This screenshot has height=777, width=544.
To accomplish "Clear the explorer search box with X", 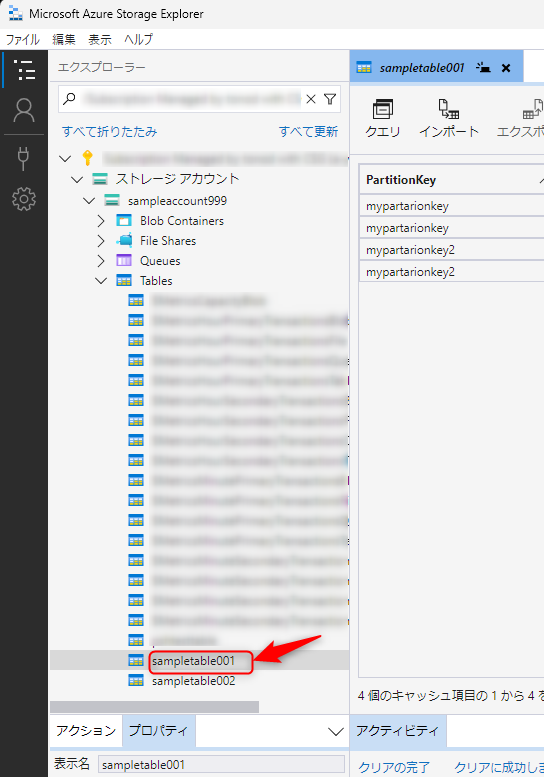I will point(311,99).
